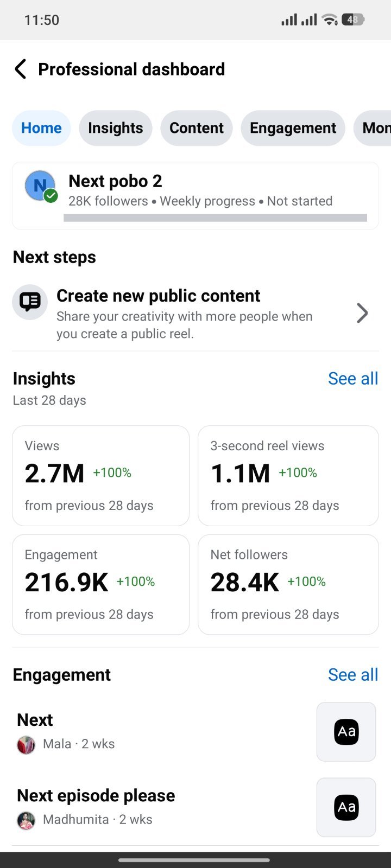Tap Mala's profile picture
This screenshot has height=868, width=391.
coord(26,744)
